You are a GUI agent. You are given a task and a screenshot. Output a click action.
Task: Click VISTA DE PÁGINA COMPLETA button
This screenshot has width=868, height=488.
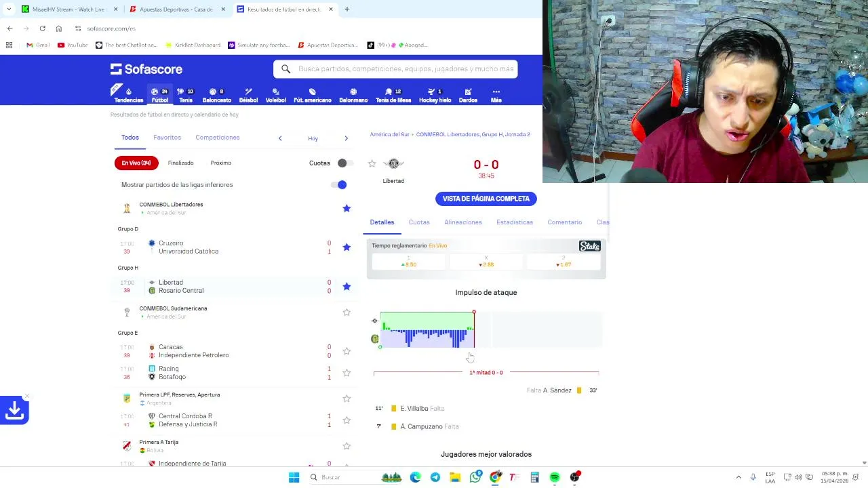click(486, 199)
